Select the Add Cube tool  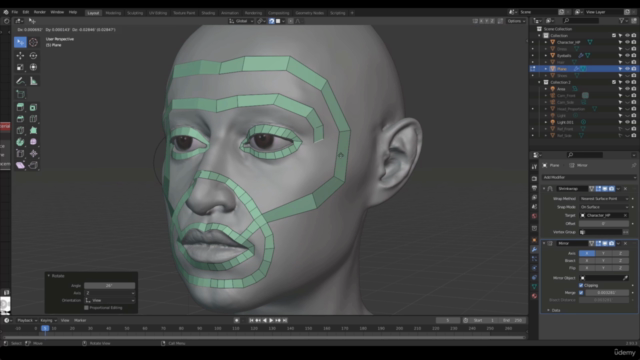click(x=20, y=94)
